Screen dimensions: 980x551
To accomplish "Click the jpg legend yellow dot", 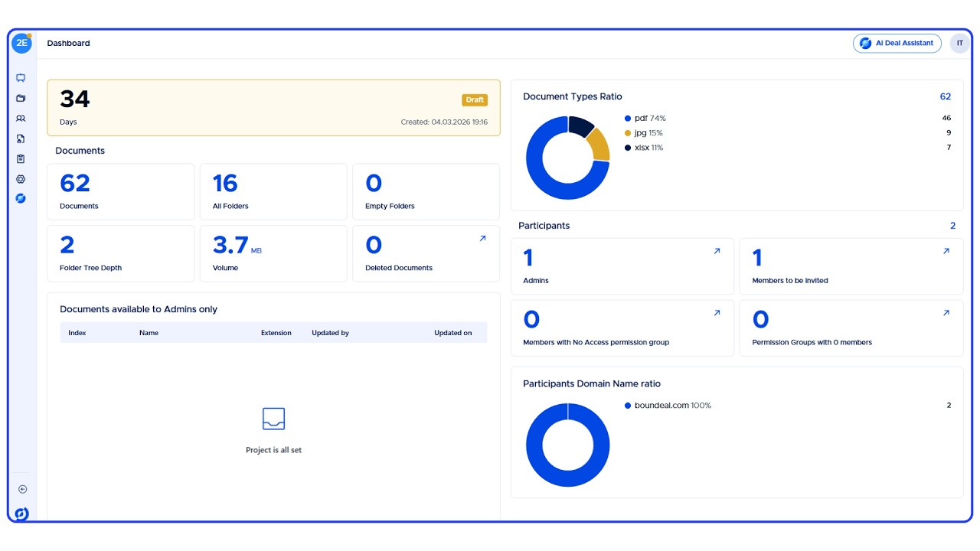I will (628, 133).
